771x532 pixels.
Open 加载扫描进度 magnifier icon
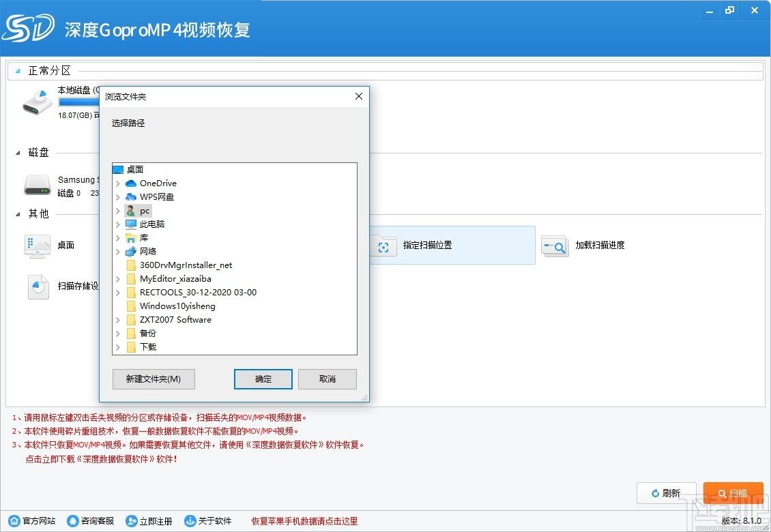(x=555, y=246)
